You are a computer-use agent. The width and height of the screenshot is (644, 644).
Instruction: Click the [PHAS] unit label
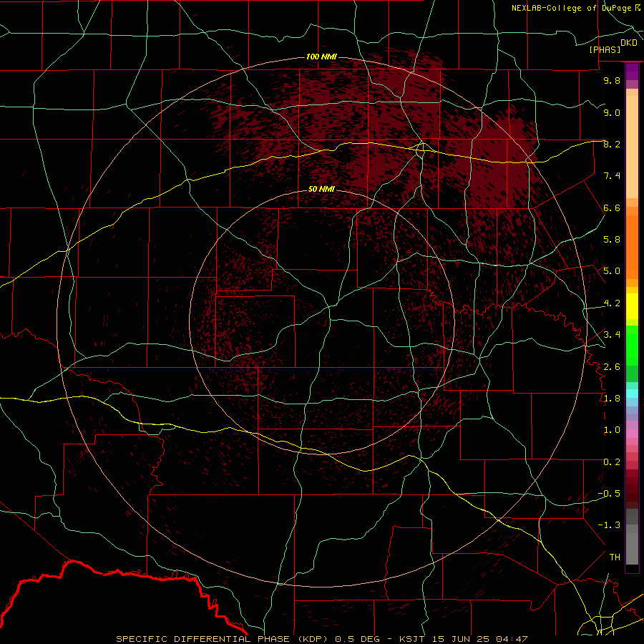(x=605, y=49)
